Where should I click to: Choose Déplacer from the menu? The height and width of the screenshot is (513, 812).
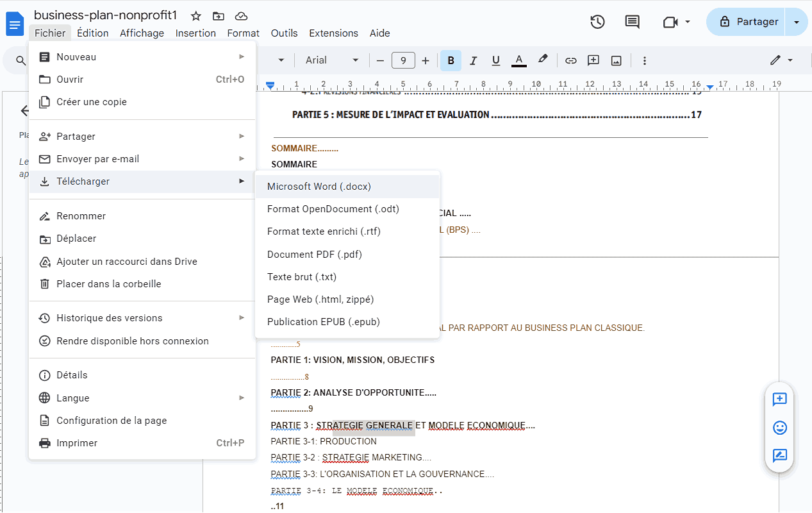point(142,239)
